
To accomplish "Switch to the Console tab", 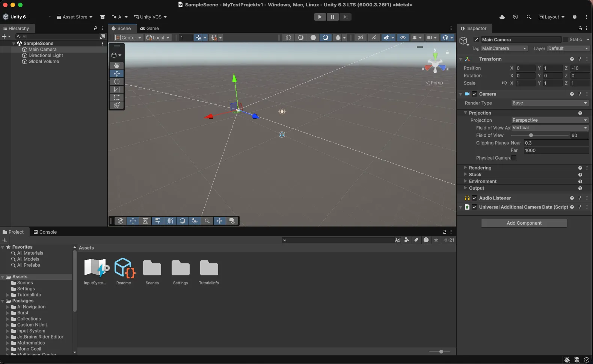I will pos(45,232).
